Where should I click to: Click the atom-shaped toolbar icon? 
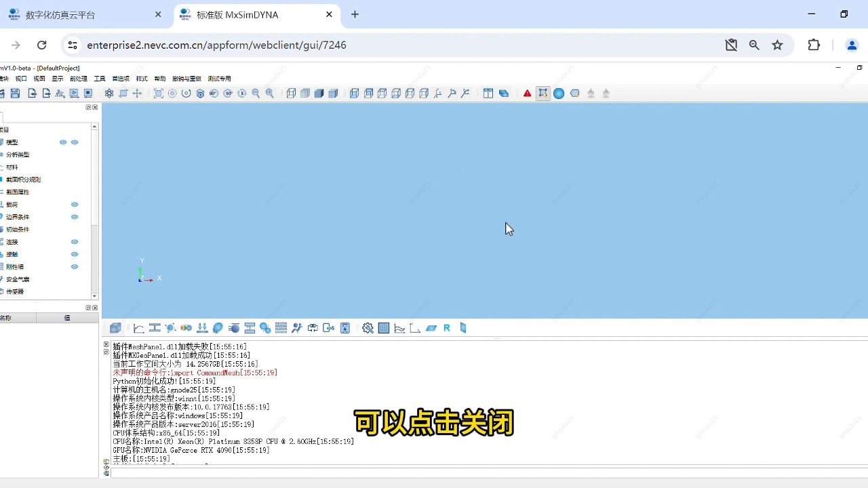108,94
